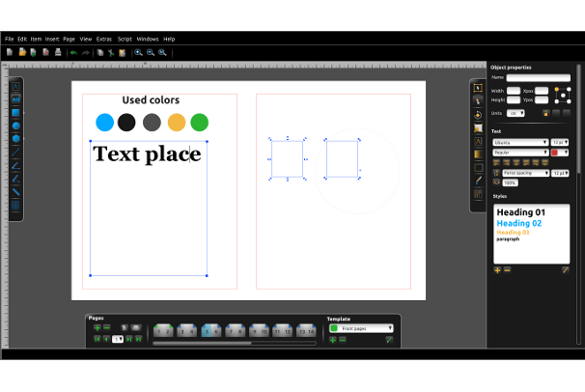The height and width of the screenshot is (392, 585).
Task: Click the red text color swatch
Action: click(x=555, y=153)
